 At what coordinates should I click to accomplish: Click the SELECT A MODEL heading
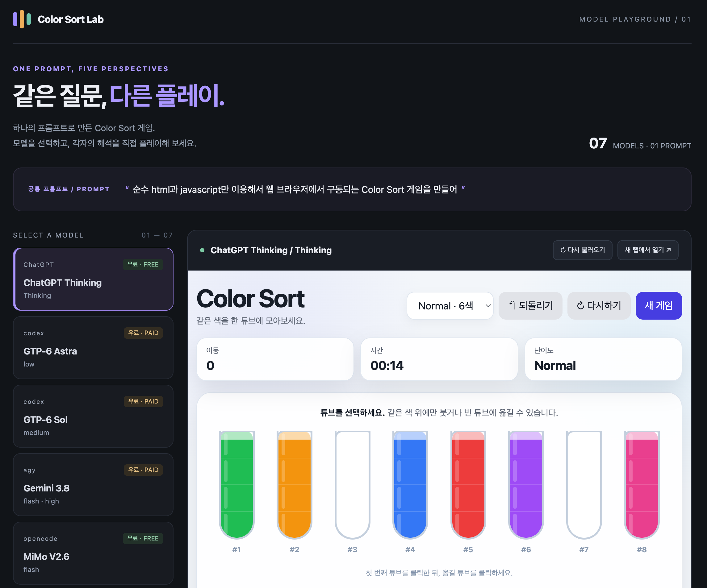tap(48, 235)
